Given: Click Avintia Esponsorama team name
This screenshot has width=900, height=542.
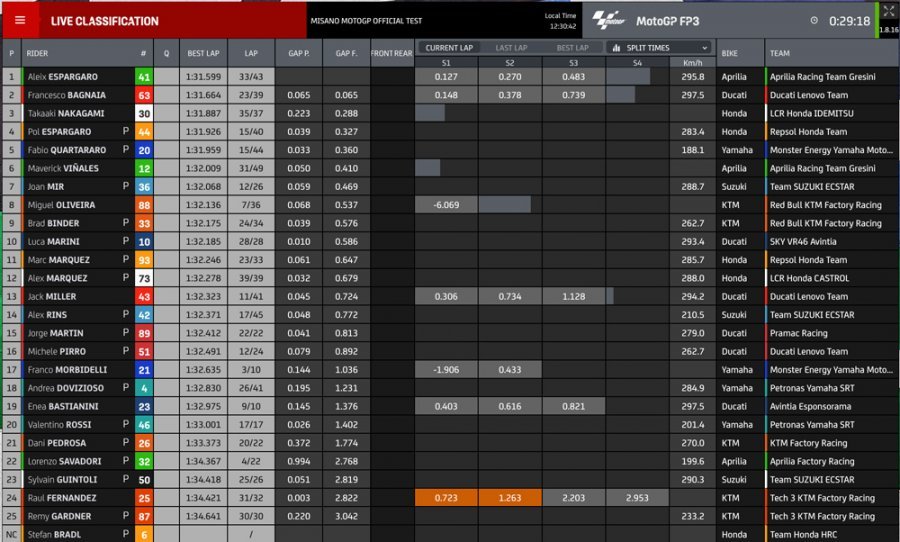Looking at the screenshot, I should [x=810, y=406].
